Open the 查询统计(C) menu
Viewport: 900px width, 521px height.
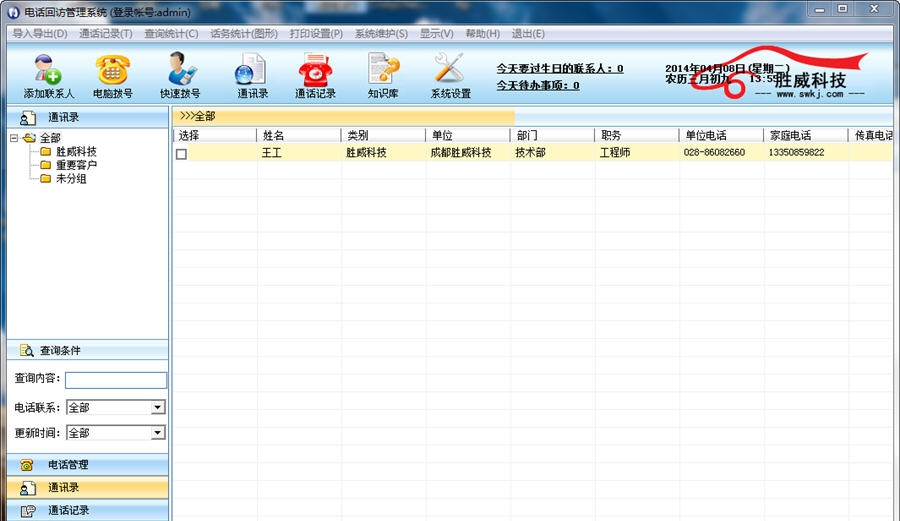171,33
